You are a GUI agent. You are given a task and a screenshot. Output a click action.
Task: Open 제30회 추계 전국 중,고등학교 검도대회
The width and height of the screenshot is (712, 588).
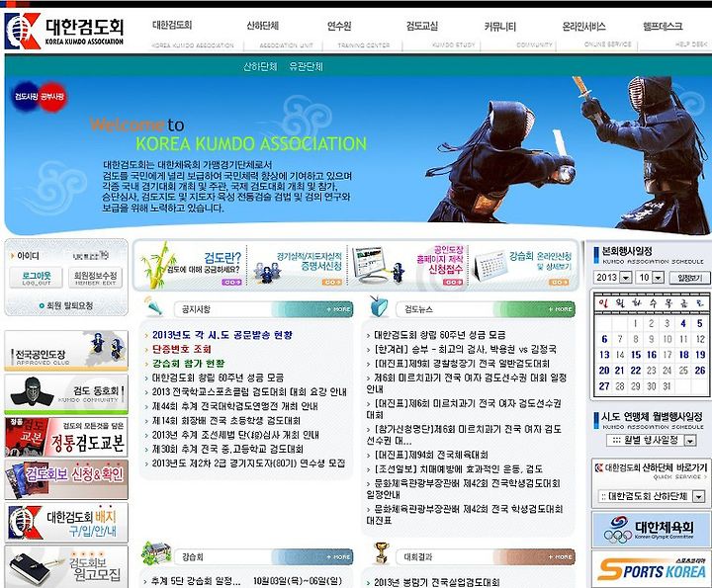click(x=227, y=450)
